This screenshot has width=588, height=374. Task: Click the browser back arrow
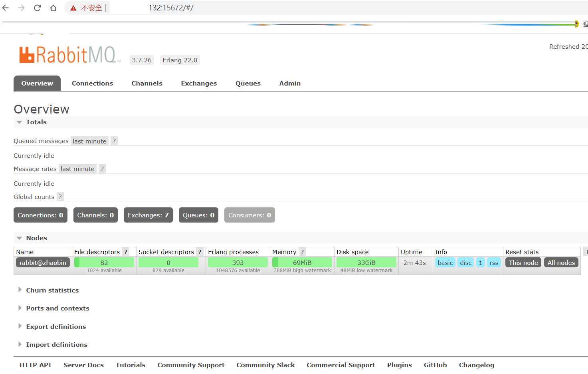[6, 8]
